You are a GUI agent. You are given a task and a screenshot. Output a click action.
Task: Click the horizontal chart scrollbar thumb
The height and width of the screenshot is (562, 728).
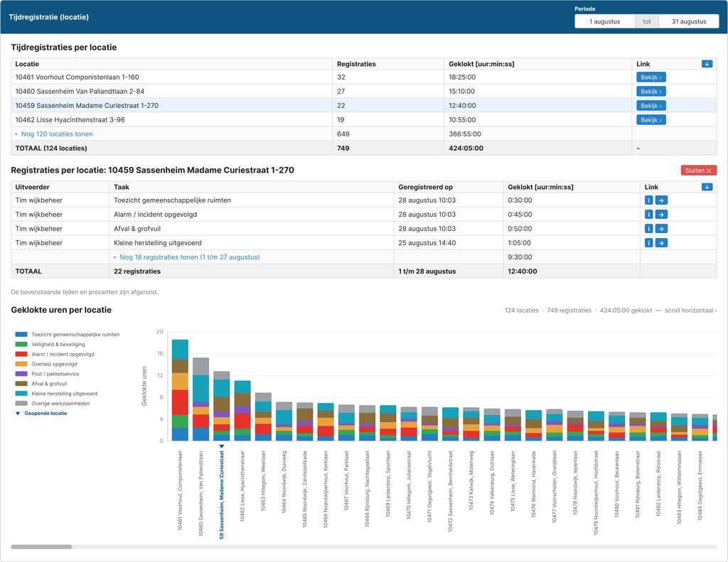41,546
